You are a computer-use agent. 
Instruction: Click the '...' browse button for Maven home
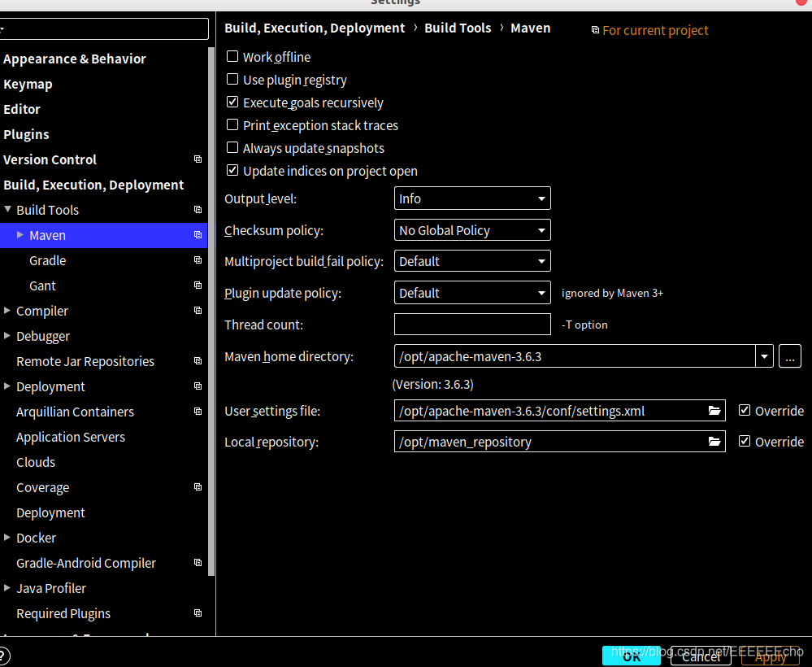tap(790, 356)
